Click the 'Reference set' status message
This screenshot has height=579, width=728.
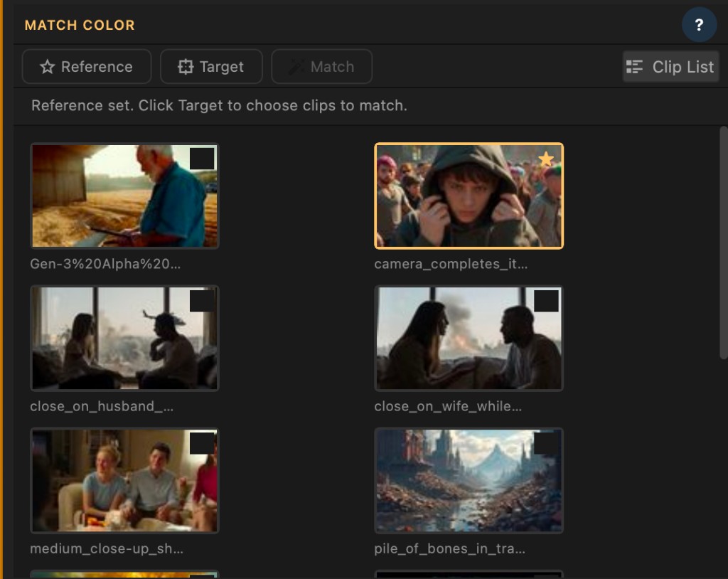219,105
